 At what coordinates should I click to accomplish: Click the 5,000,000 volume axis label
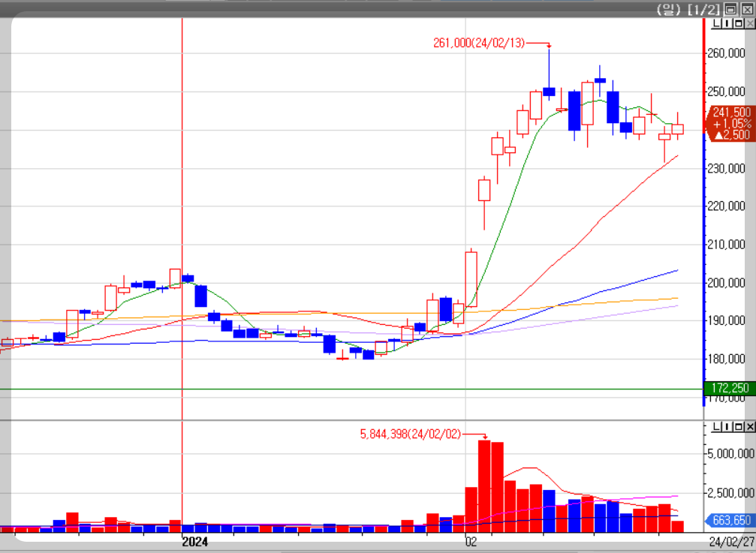pos(730,453)
